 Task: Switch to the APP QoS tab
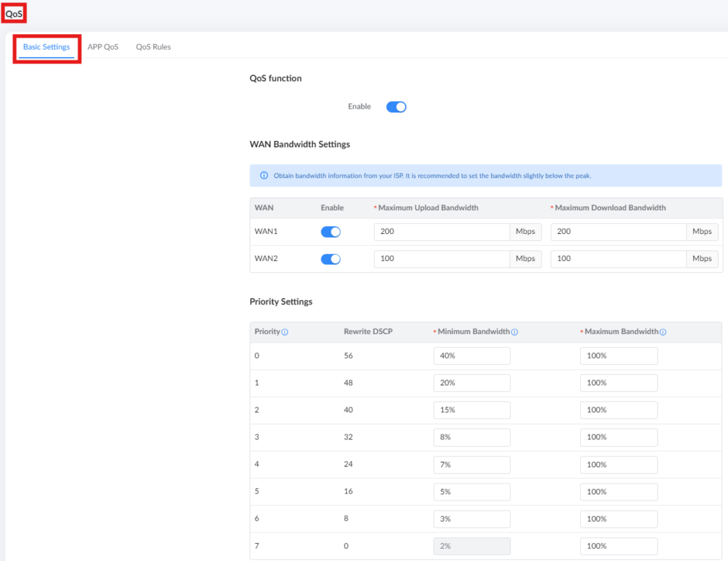click(103, 47)
